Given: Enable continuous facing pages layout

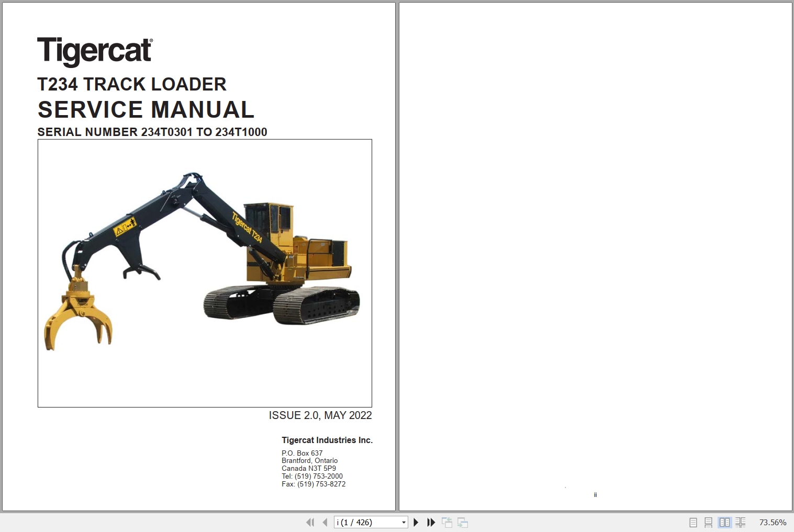Looking at the screenshot, I should coord(741,522).
